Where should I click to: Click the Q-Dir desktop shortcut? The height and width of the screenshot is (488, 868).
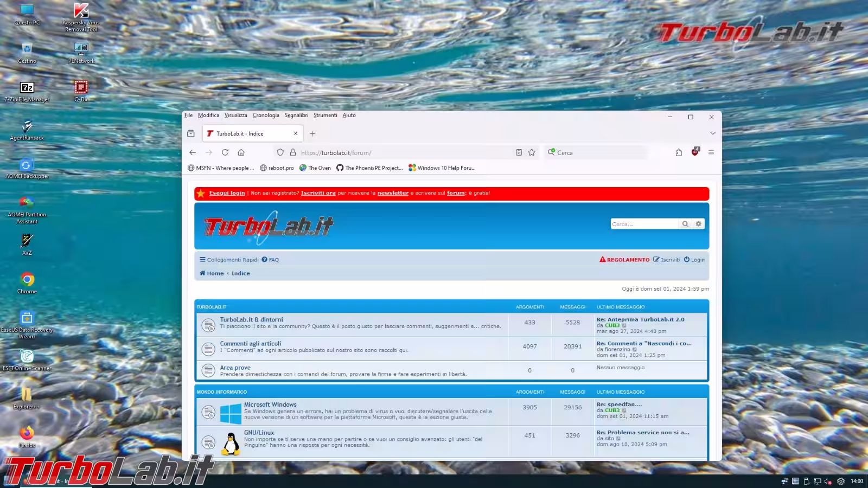click(x=81, y=92)
